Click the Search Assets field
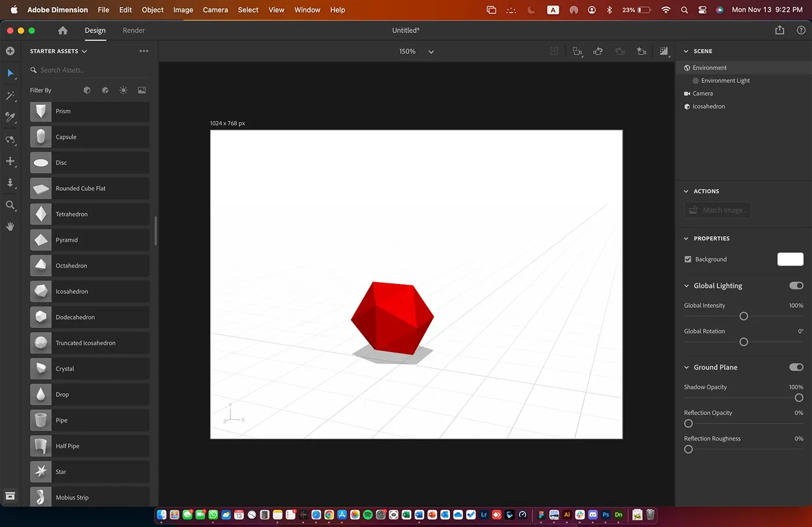 90,70
